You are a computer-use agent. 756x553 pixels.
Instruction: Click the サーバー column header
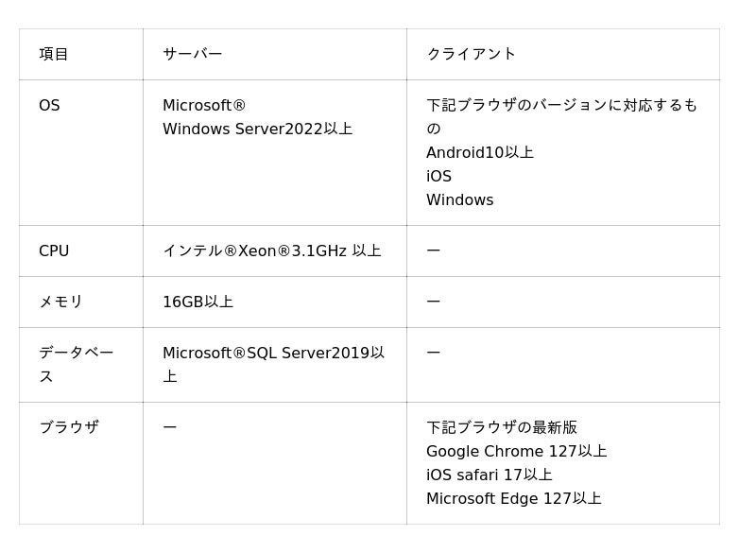coord(193,54)
